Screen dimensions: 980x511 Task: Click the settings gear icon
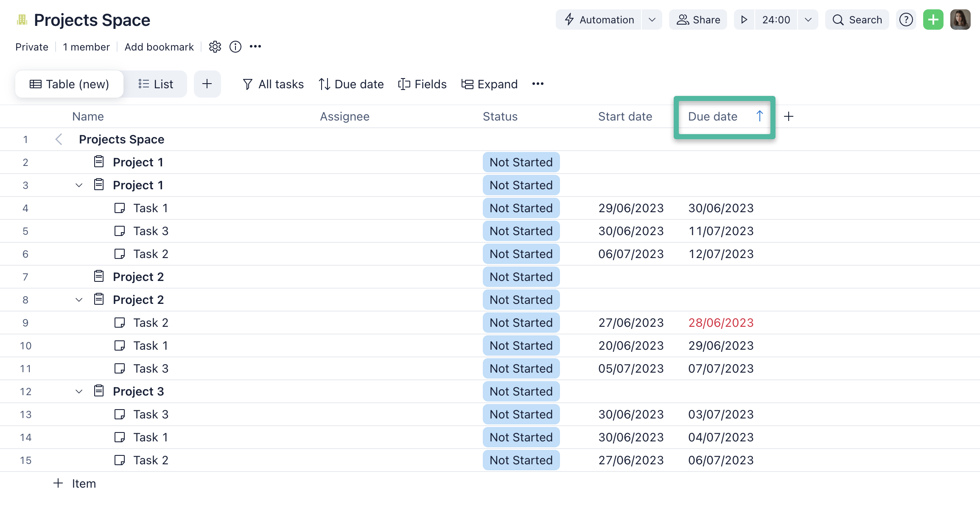[x=215, y=47]
